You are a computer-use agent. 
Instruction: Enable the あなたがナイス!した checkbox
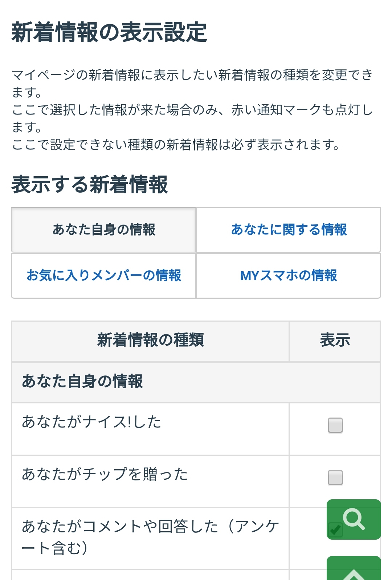[x=335, y=425]
